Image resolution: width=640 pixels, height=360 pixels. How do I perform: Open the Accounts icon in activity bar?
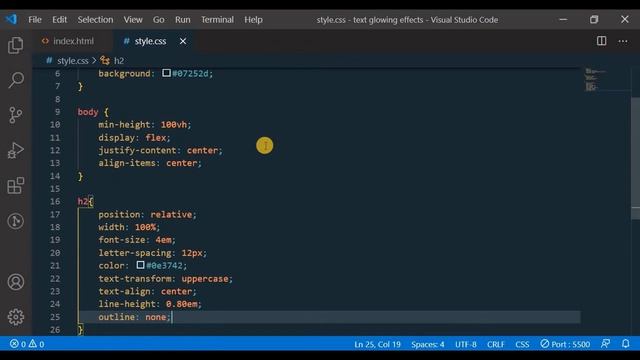(x=16, y=282)
